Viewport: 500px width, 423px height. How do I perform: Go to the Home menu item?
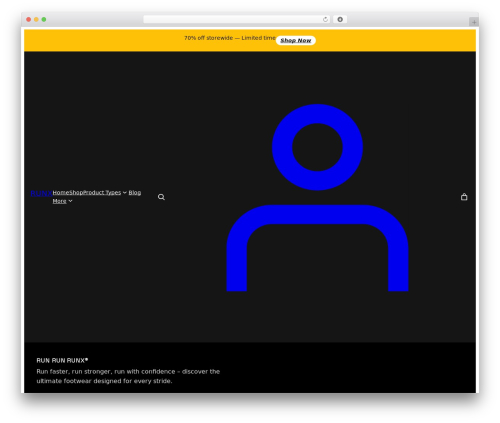[61, 192]
